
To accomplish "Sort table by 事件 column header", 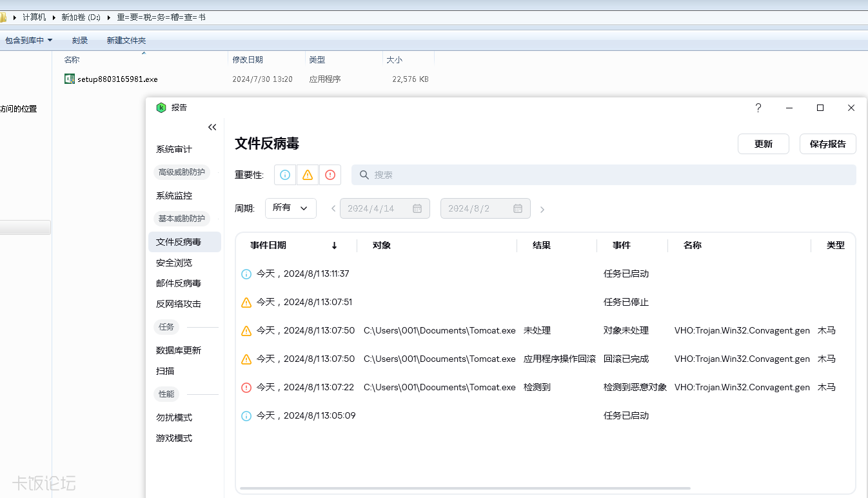I will [x=622, y=245].
